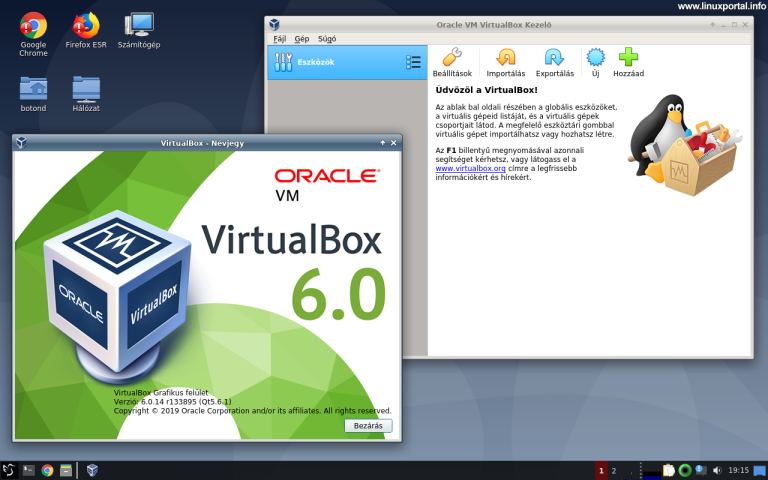Click the Exportálás appliance export icon
The image size is (768, 480).
[x=554, y=63]
